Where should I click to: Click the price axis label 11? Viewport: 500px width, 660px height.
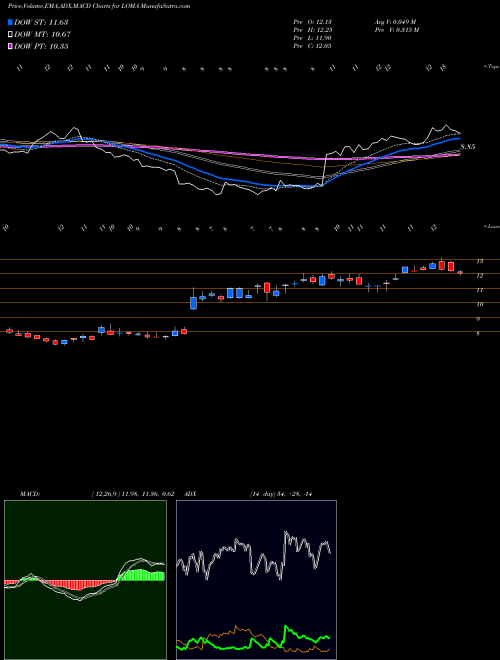point(479,290)
